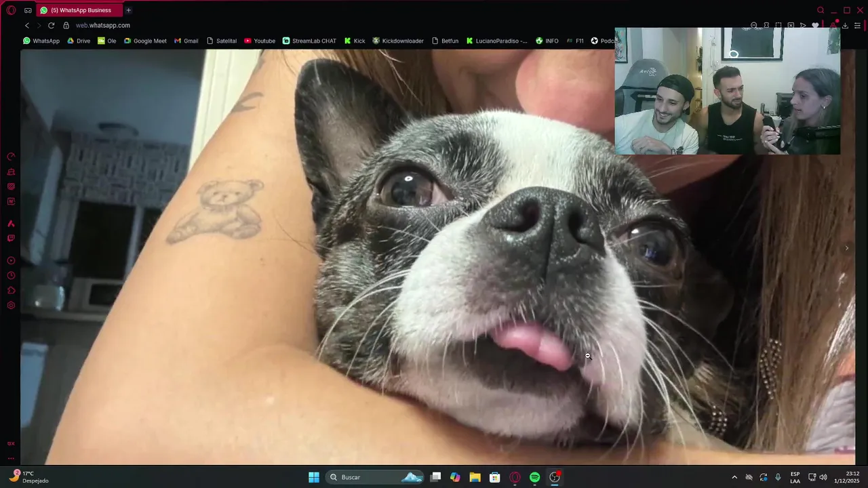Click the site security padlock icon
The height and width of the screenshot is (488, 868).
(66, 25)
